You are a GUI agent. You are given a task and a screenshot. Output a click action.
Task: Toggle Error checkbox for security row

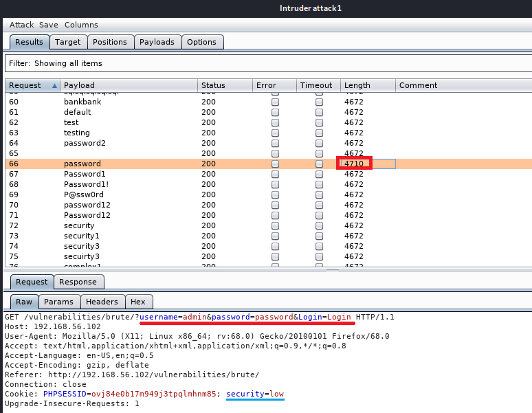(x=275, y=225)
